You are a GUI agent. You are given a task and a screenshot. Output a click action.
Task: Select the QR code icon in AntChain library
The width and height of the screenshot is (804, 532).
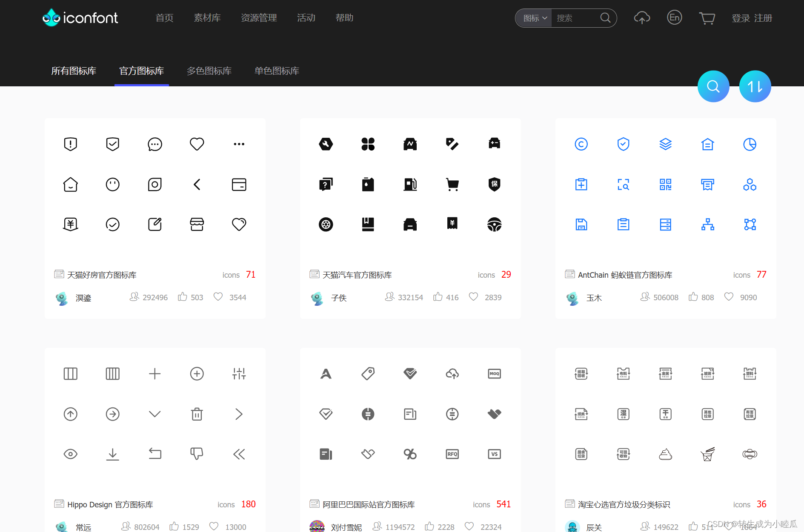tap(666, 185)
